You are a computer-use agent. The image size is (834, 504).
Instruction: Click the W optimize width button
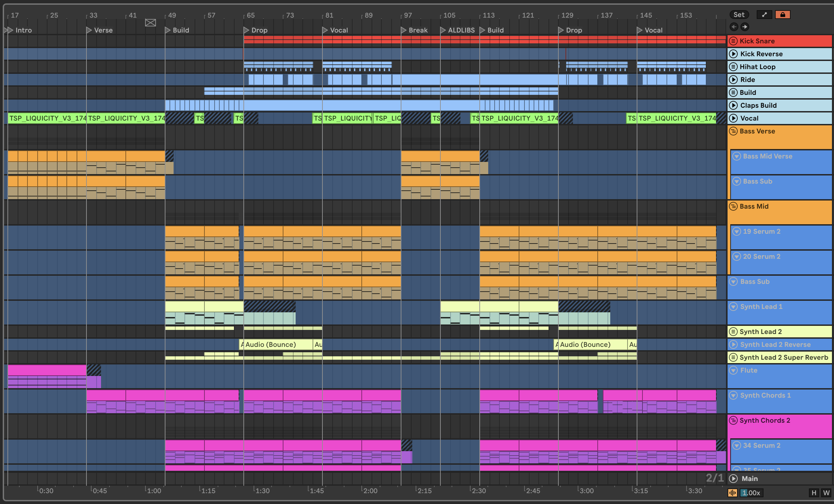click(826, 493)
